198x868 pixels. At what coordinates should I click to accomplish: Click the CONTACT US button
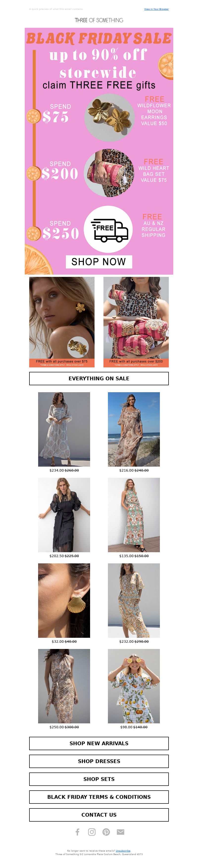pos(99,815)
